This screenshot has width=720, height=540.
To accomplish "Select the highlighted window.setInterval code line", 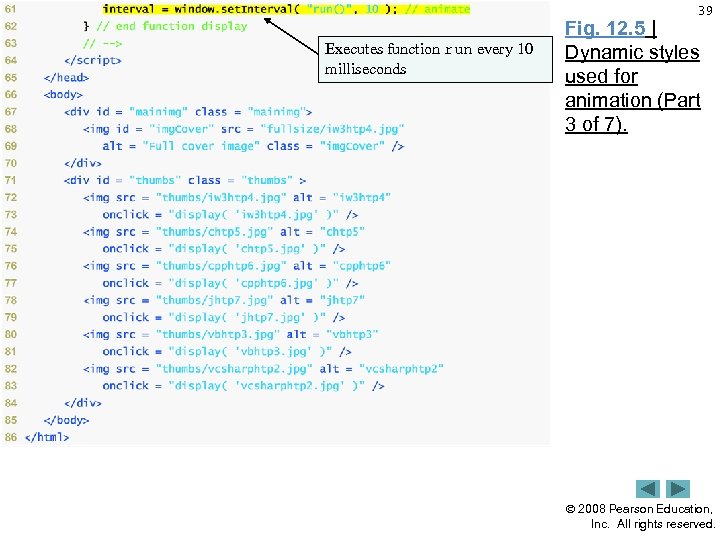I will (287, 9).
